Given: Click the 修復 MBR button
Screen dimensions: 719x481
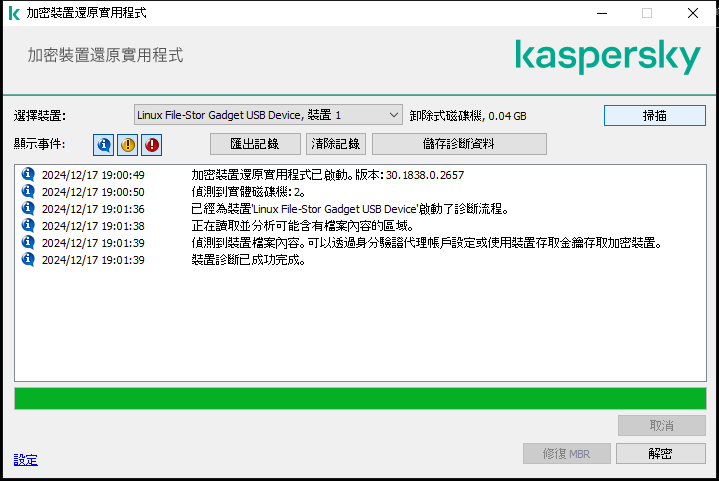Looking at the screenshot, I should [x=566, y=453].
